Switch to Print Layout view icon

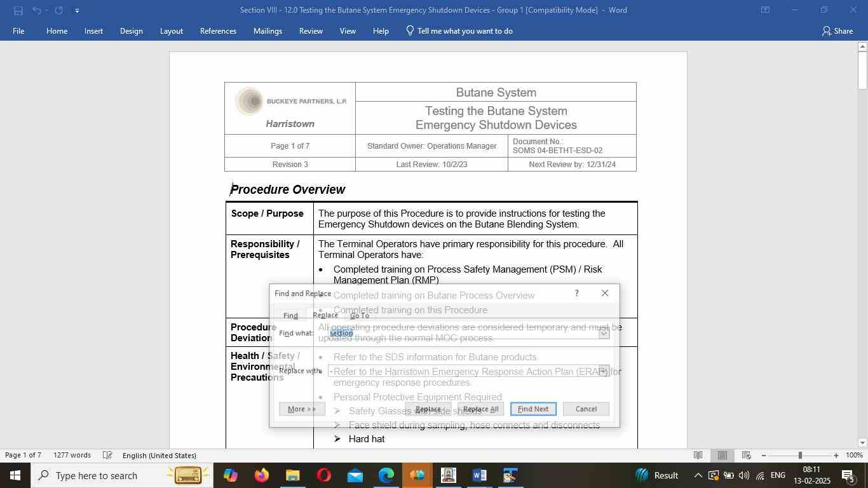click(x=722, y=455)
